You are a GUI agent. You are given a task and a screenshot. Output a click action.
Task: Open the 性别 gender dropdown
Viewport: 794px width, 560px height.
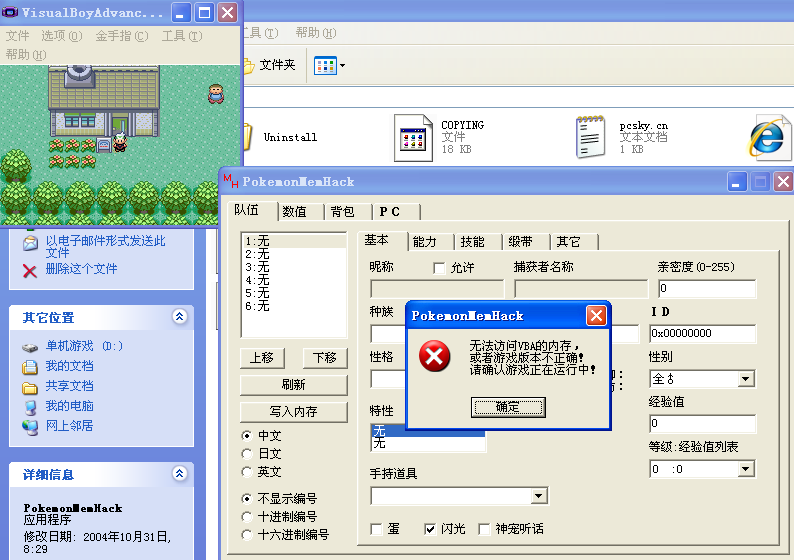coord(745,379)
